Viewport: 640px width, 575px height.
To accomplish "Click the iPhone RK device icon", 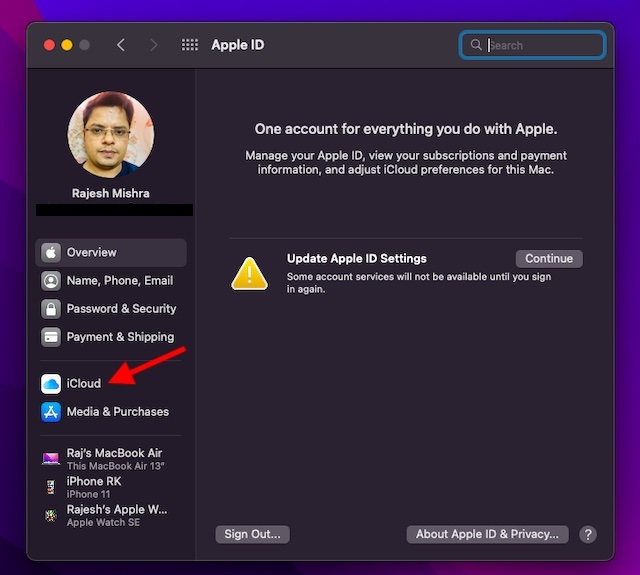I will [51, 487].
